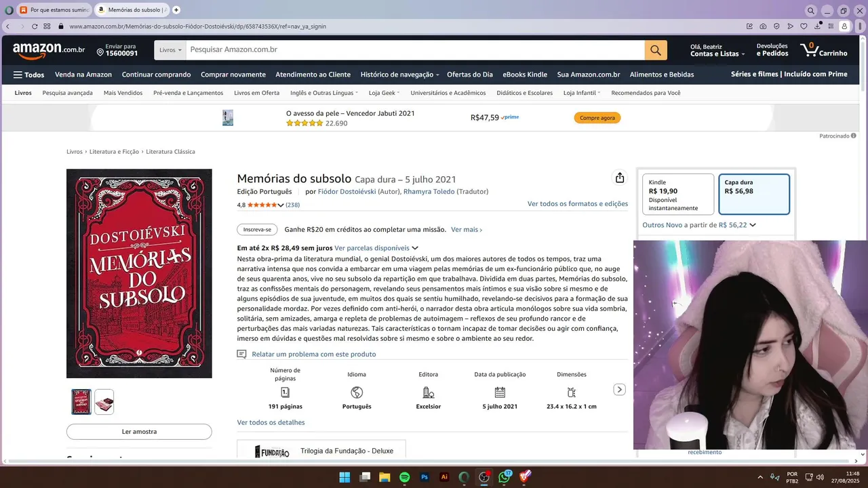
Task: Click the Opera snapshot camera icon
Action: click(763, 26)
